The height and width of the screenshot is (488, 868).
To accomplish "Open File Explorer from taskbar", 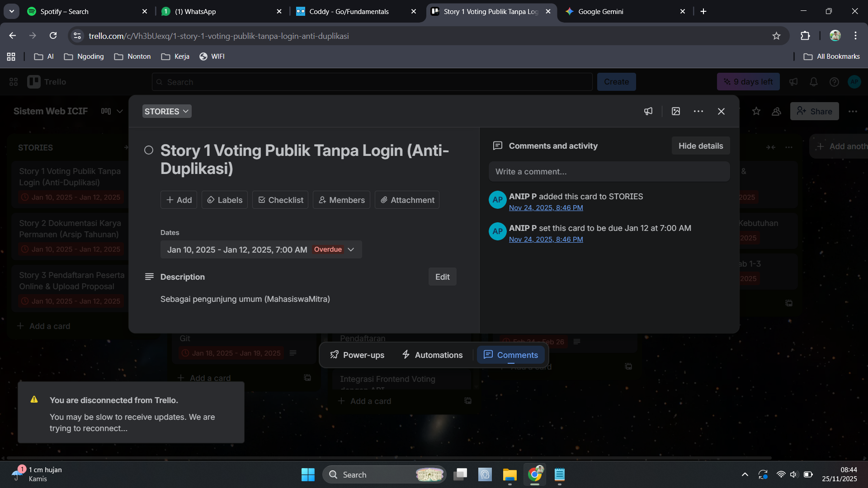I will point(509,474).
